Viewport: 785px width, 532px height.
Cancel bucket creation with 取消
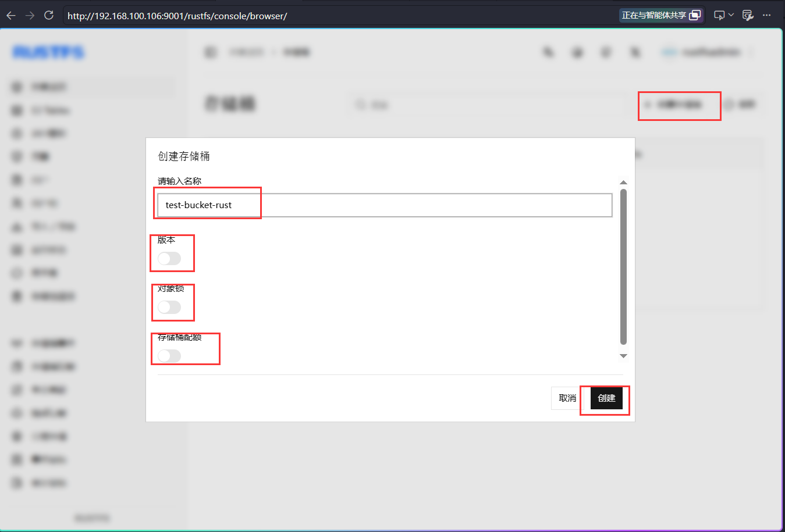567,398
